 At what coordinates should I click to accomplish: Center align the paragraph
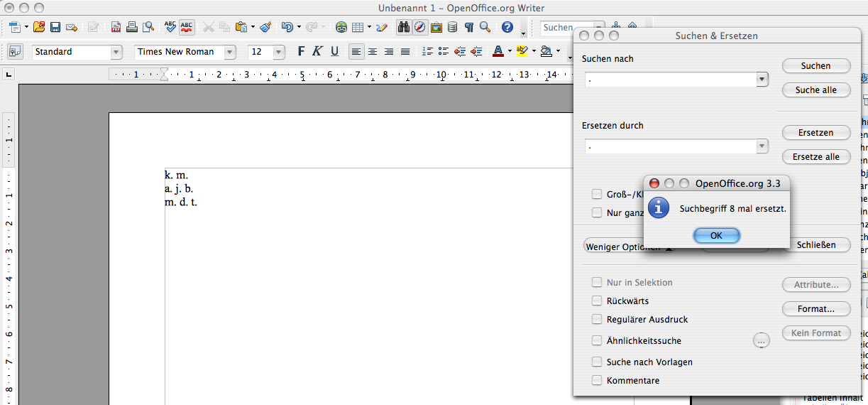[x=373, y=51]
